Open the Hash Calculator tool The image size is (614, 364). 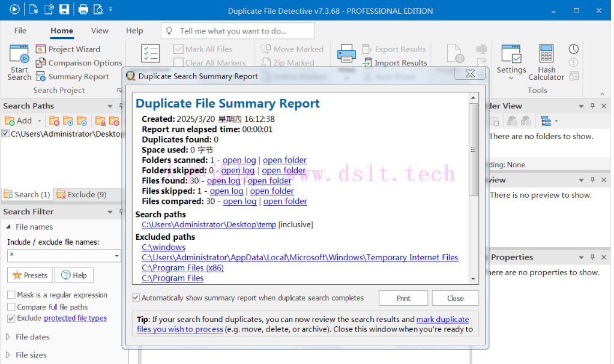pyautogui.click(x=546, y=62)
